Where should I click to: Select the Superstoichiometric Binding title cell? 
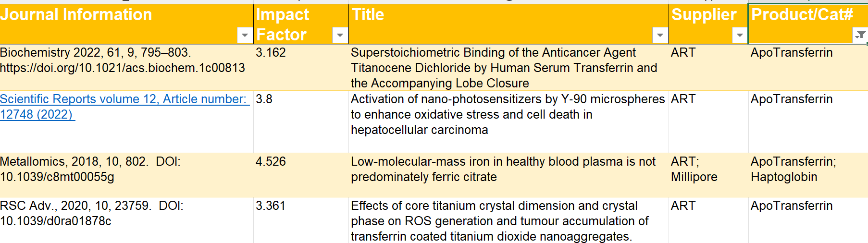point(508,68)
